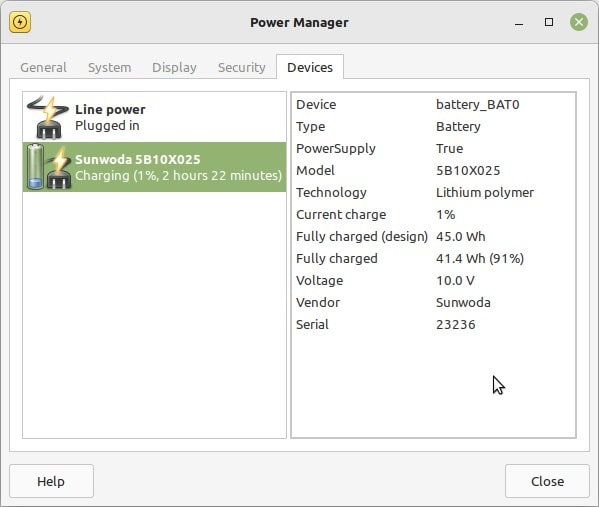Click the 'Technology' property label
This screenshot has height=507, width=599.
coord(331,193)
